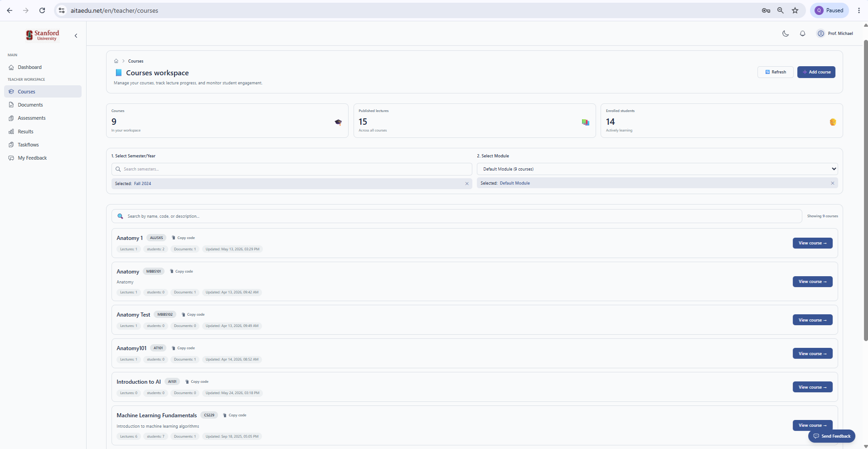
Task: Open site information icon in address bar
Action: (x=62, y=10)
